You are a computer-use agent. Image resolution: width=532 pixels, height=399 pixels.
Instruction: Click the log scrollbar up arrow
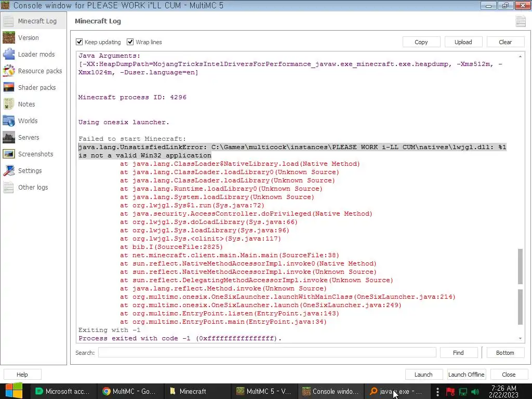pyautogui.click(x=520, y=56)
